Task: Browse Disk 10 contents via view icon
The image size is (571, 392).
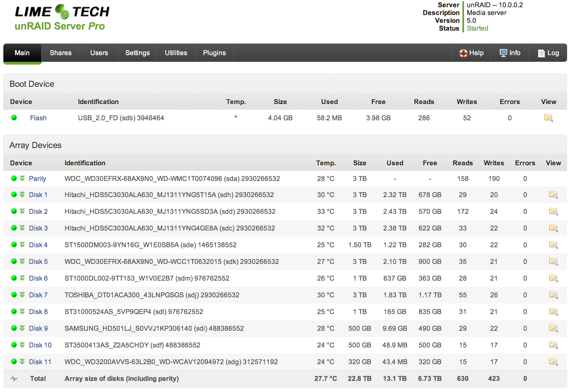Action: tap(553, 345)
